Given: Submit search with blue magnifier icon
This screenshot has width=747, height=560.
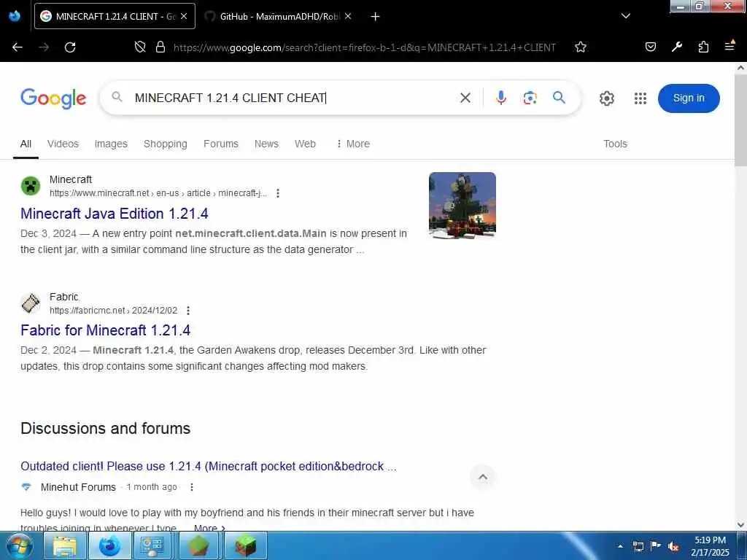Looking at the screenshot, I should tap(560, 98).
